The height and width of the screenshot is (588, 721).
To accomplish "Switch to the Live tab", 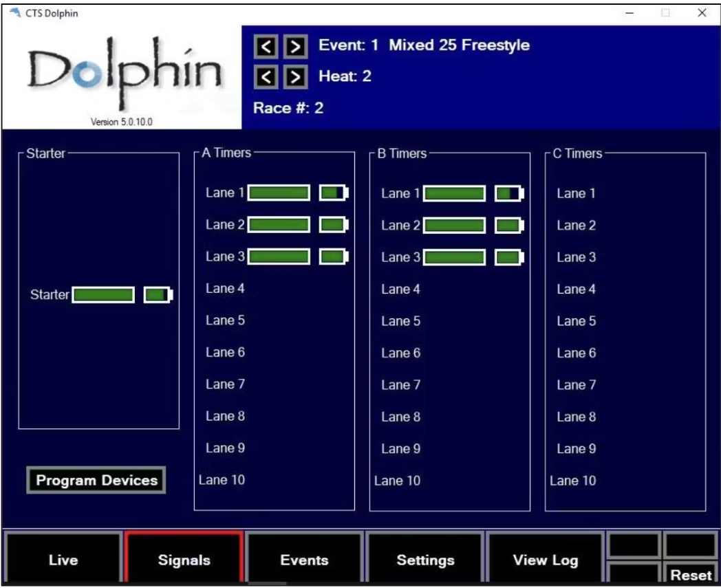I will (63, 558).
